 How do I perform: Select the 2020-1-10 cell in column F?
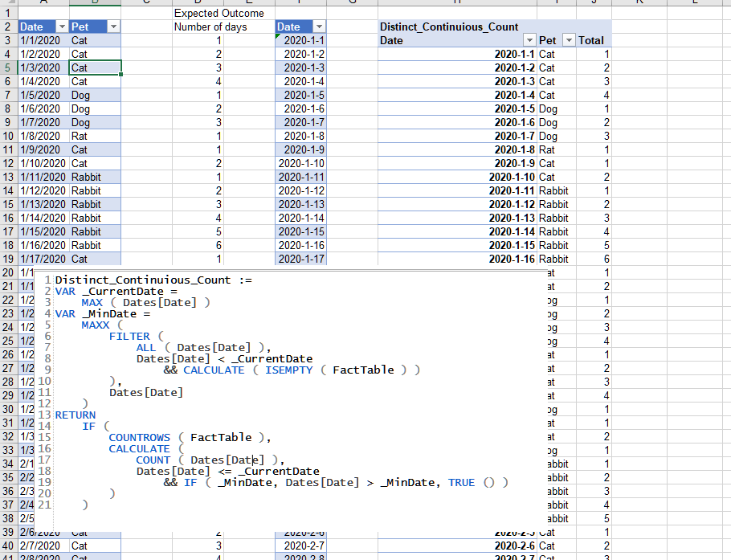pos(300,163)
